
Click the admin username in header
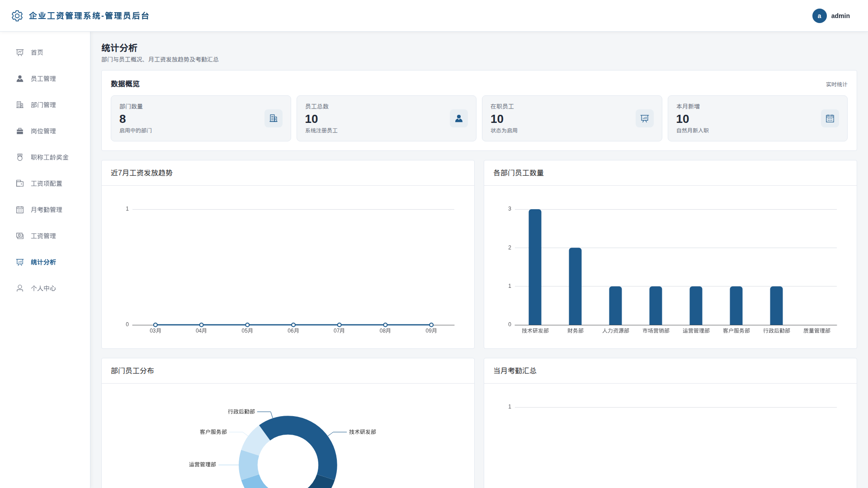point(840,16)
